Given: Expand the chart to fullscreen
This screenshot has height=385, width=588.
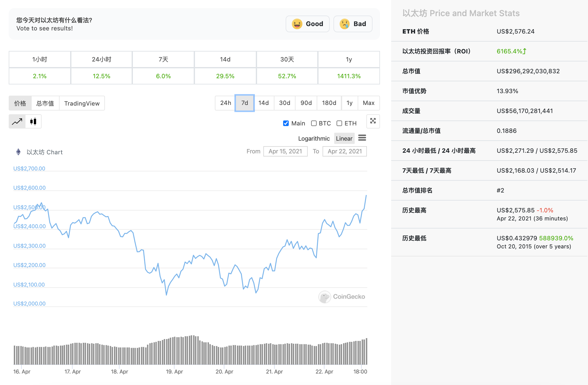Looking at the screenshot, I should point(373,121).
